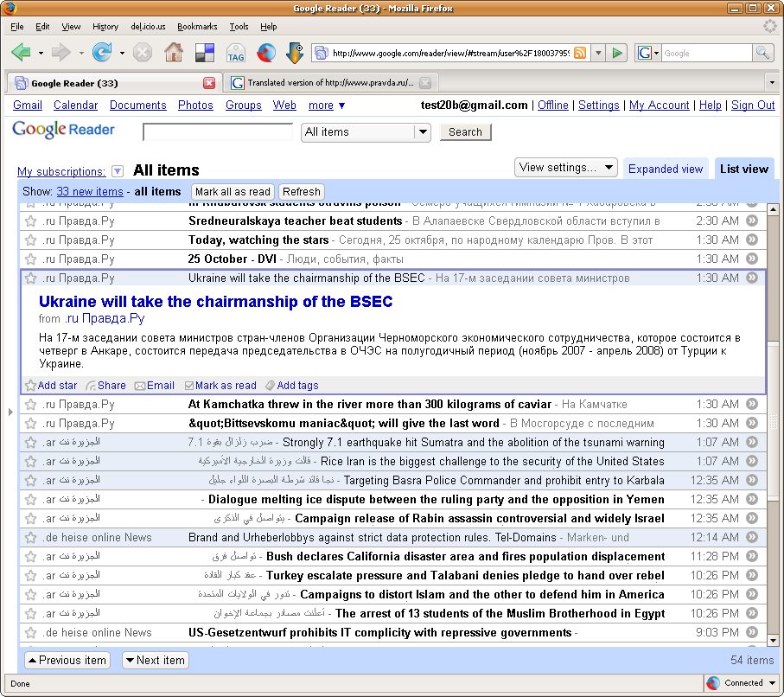Click the Search button
This screenshot has width=784, height=697.
pyautogui.click(x=465, y=132)
